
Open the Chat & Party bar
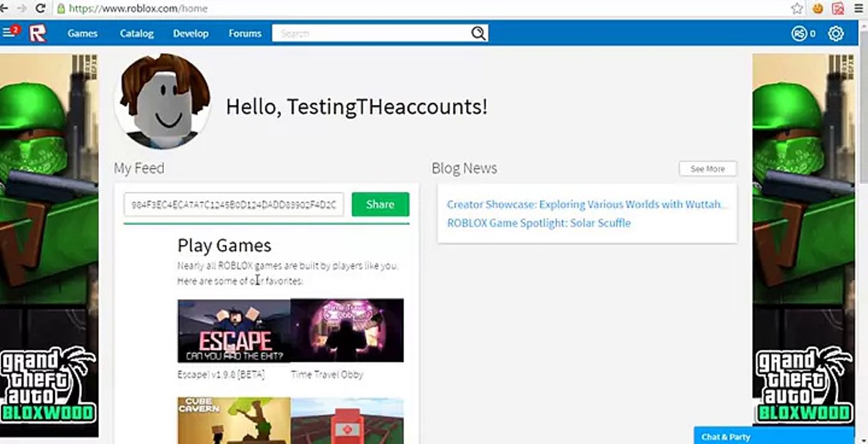tap(774, 436)
